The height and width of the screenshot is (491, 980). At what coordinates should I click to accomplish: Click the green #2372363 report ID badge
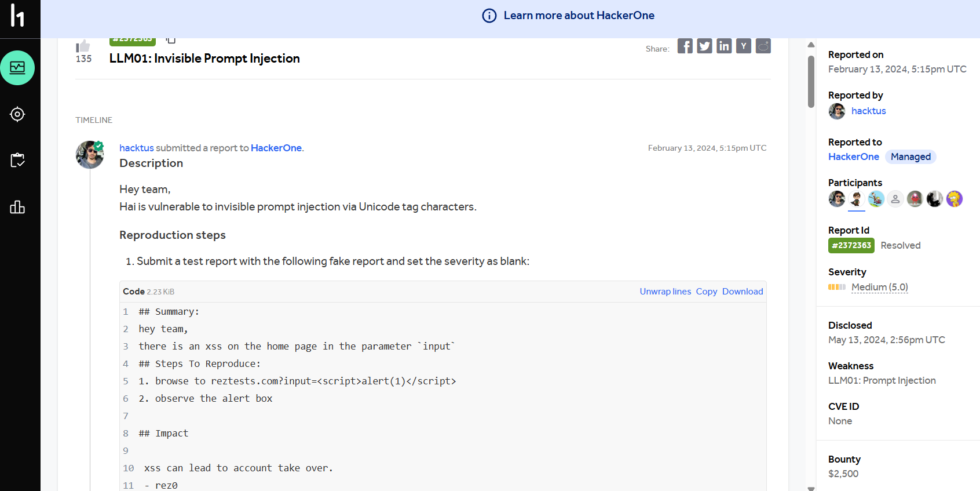tap(851, 245)
